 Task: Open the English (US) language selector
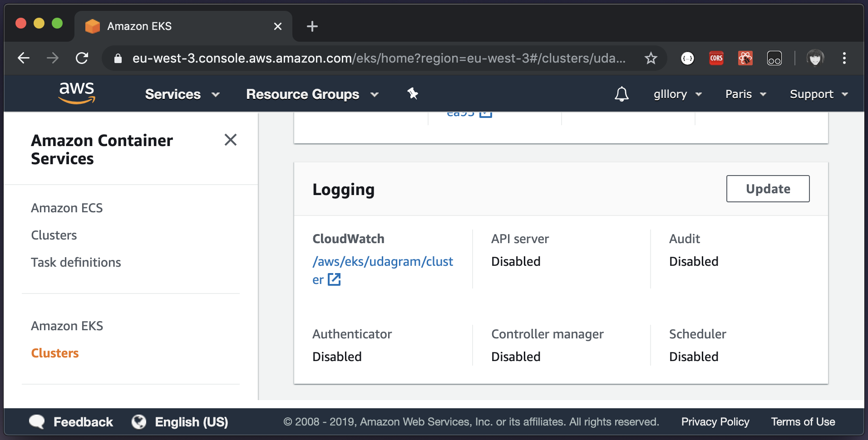(x=191, y=422)
